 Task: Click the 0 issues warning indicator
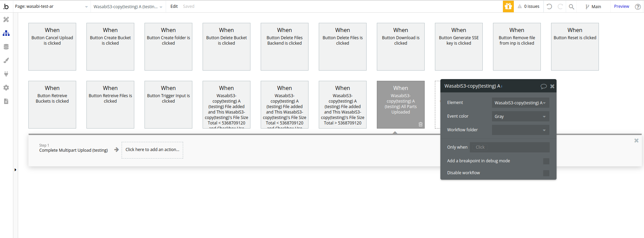tap(529, 6)
